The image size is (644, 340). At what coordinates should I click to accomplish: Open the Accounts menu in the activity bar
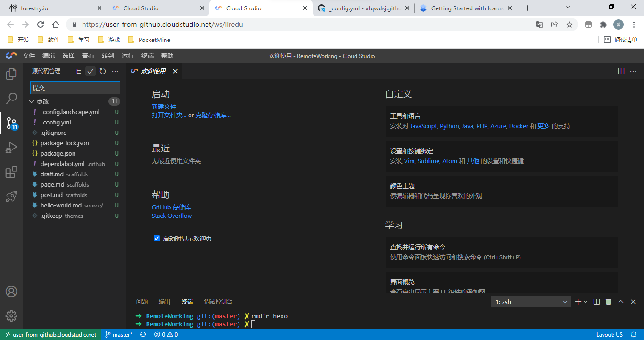(11, 291)
